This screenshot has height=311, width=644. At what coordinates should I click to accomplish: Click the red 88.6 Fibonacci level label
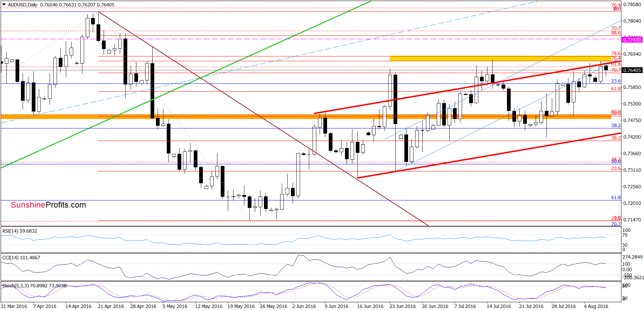click(616, 33)
